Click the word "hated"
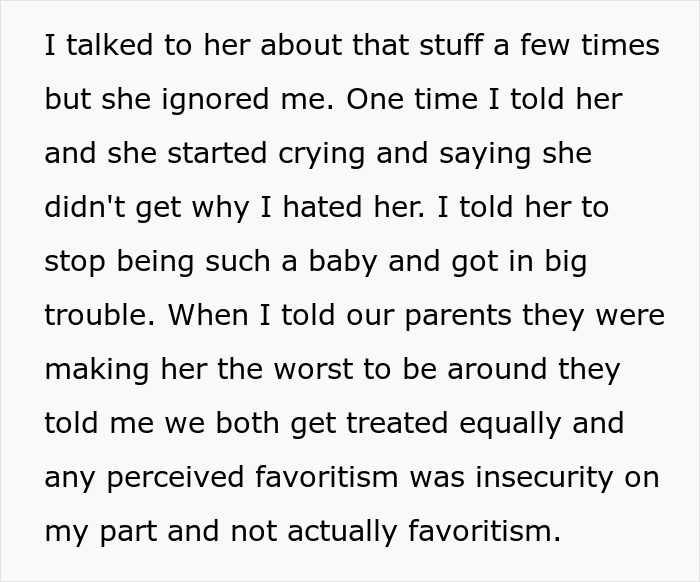Screen dimensions: 700x582 (x=322, y=207)
